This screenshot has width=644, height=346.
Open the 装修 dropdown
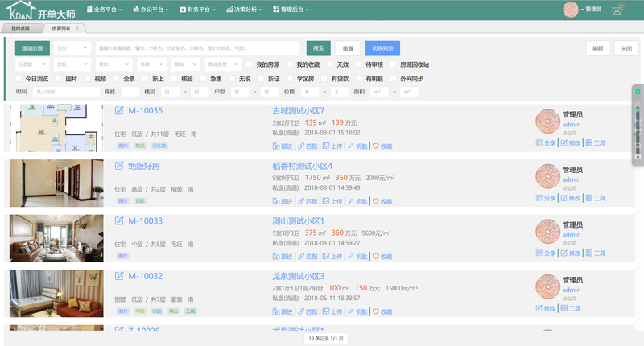[x=151, y=64]
